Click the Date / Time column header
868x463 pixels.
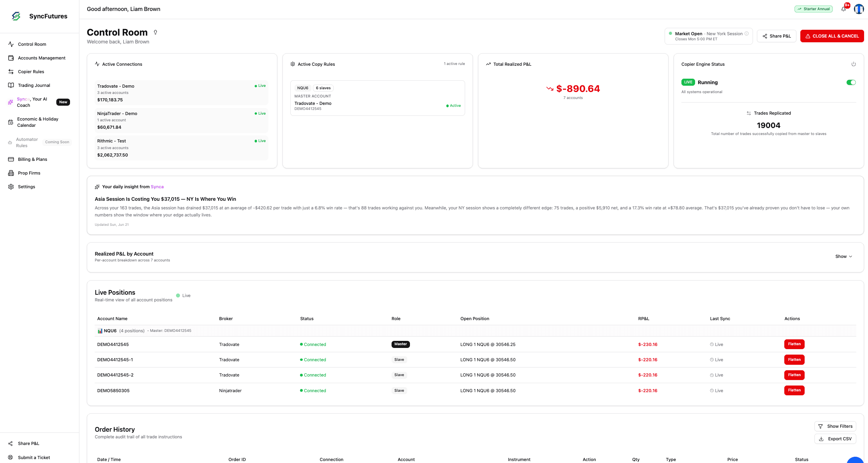pyautogui.click(x=109, y=459)
